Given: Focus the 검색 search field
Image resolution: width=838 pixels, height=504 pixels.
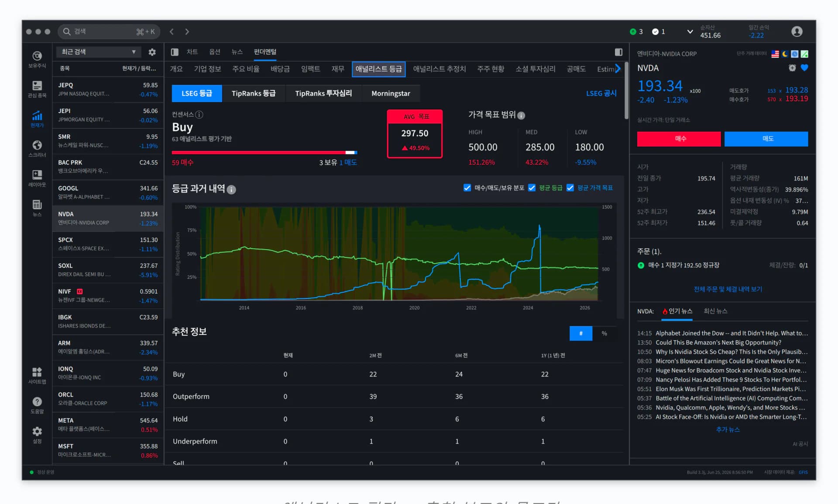Looking at the screenshot, I should coord(109,31).
